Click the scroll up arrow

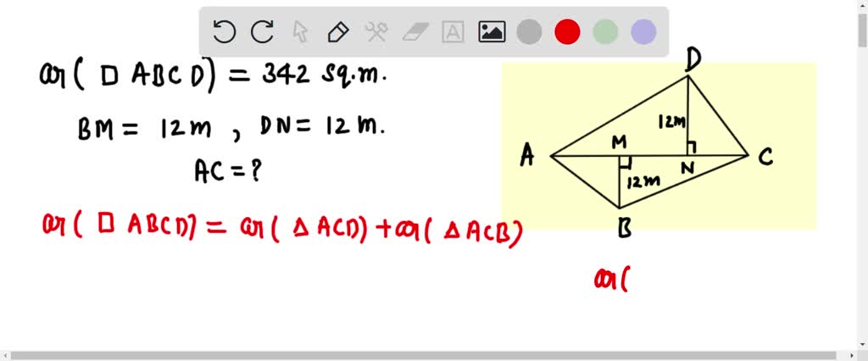(863, 5)
